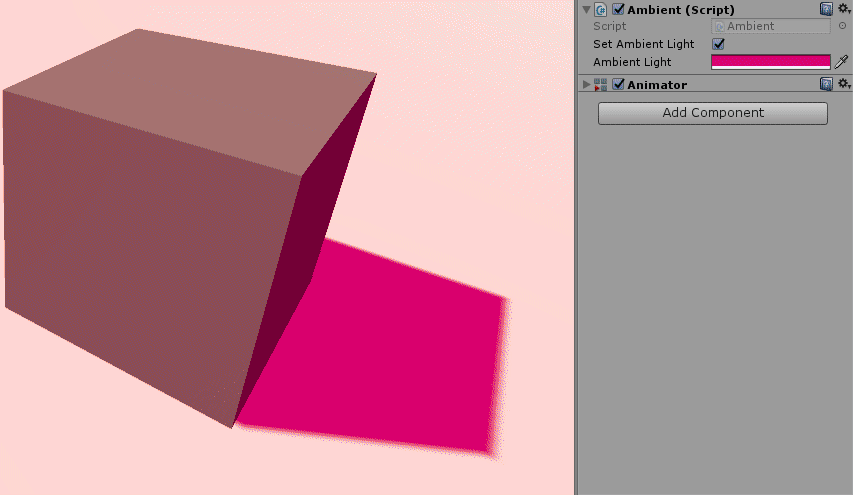Expand the Animator component foldout
The image size is (853, 495).
(x=586, y=85)
